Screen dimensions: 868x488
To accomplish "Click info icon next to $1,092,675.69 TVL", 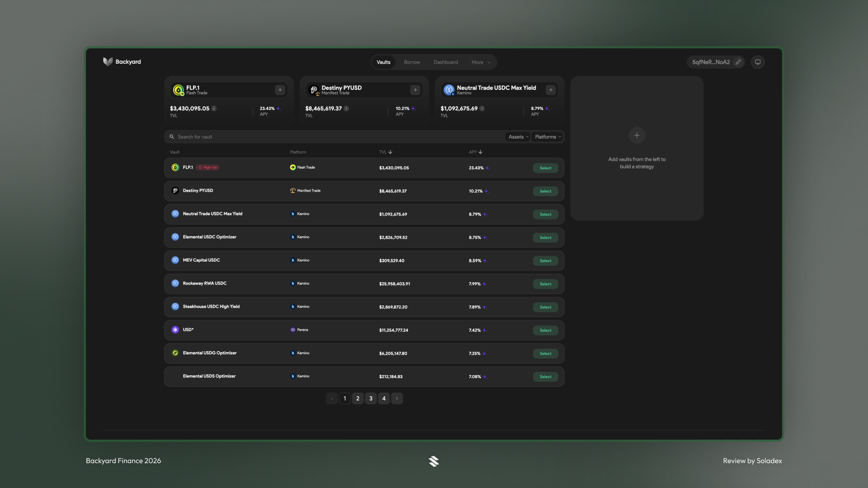I will click(x=482, y=108).
